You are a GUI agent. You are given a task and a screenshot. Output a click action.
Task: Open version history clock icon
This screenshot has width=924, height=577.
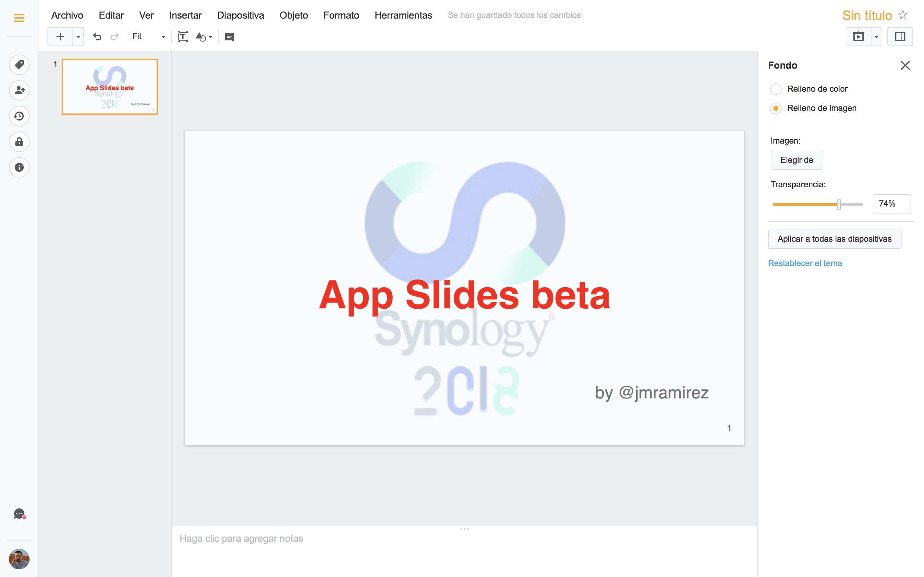pyautogui.click(x=19, y=116)
